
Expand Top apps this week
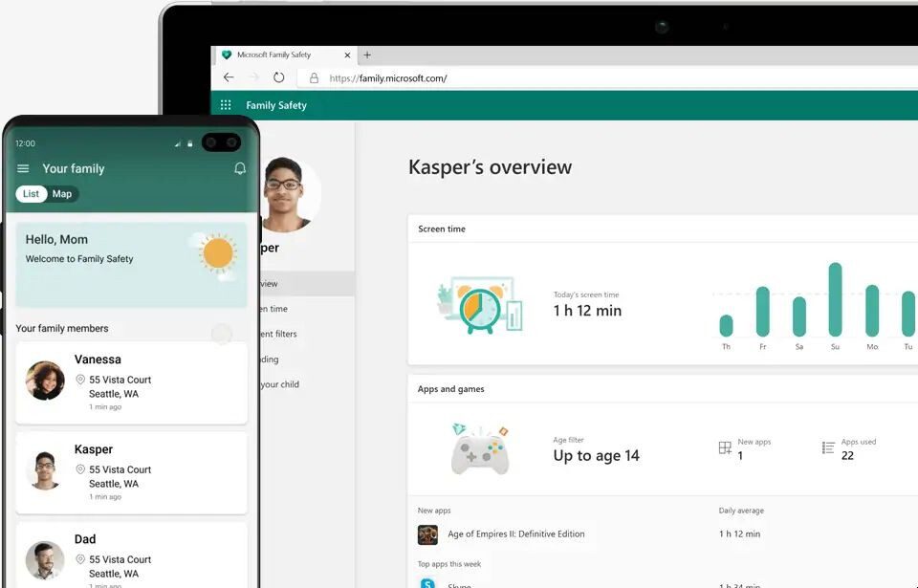[x=449, y=565]
